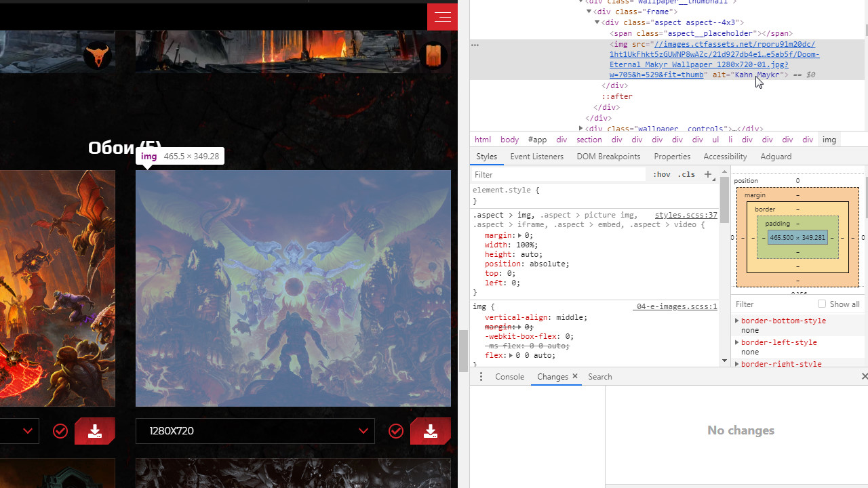This screenshot has height=488, width=868.
Task: Expand the margin shorthand in .aspect rule
Action: pos(520,235)
